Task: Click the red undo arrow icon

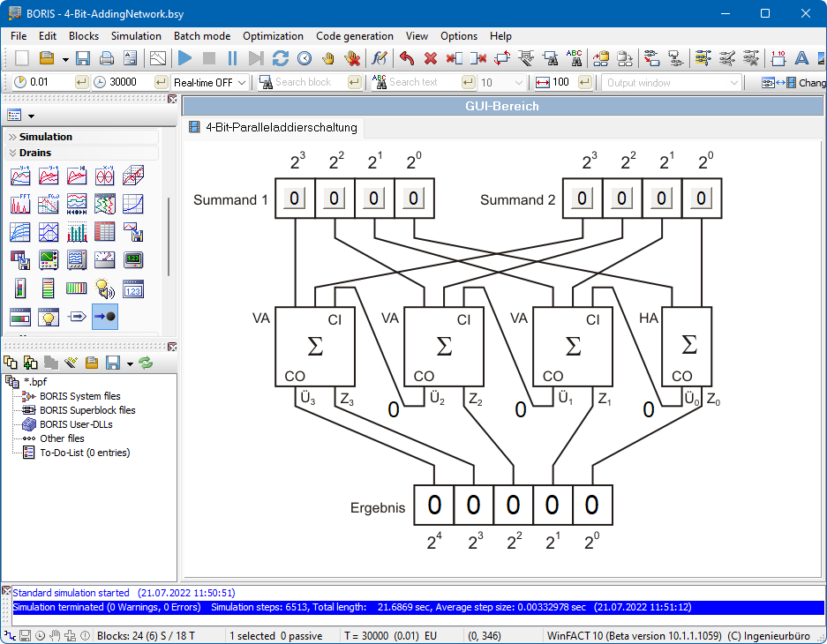Action: pos(406,58)
